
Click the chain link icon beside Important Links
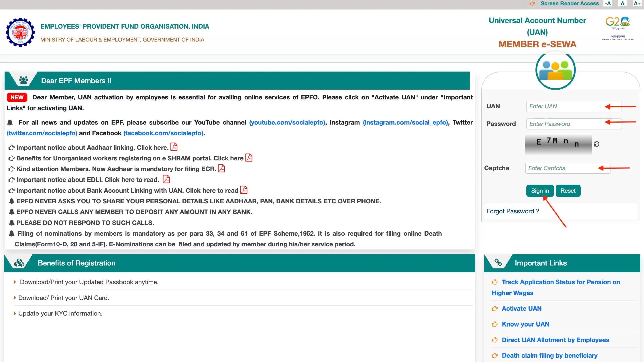coord(498,262)
